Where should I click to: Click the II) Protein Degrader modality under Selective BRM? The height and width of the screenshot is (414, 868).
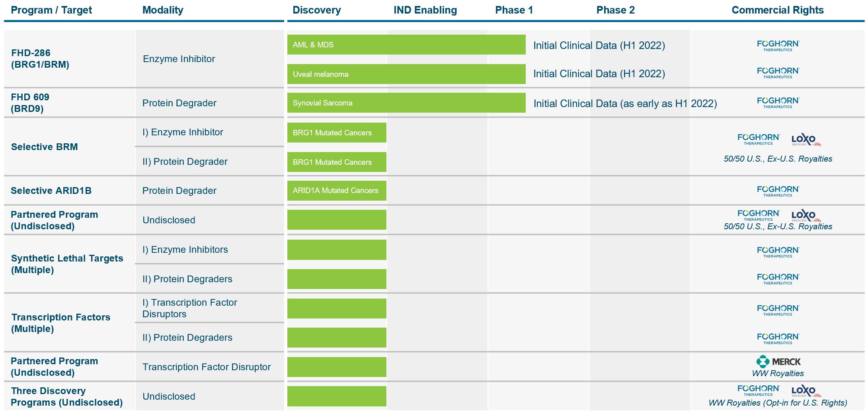[185, 162]
